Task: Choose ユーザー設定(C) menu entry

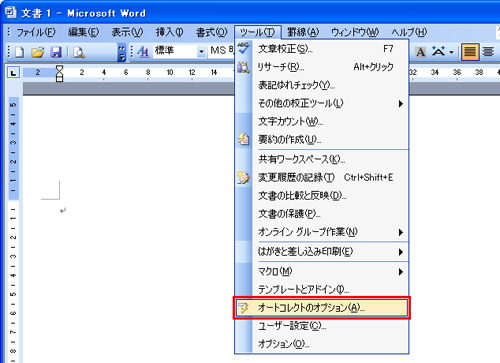Action: 322,326
